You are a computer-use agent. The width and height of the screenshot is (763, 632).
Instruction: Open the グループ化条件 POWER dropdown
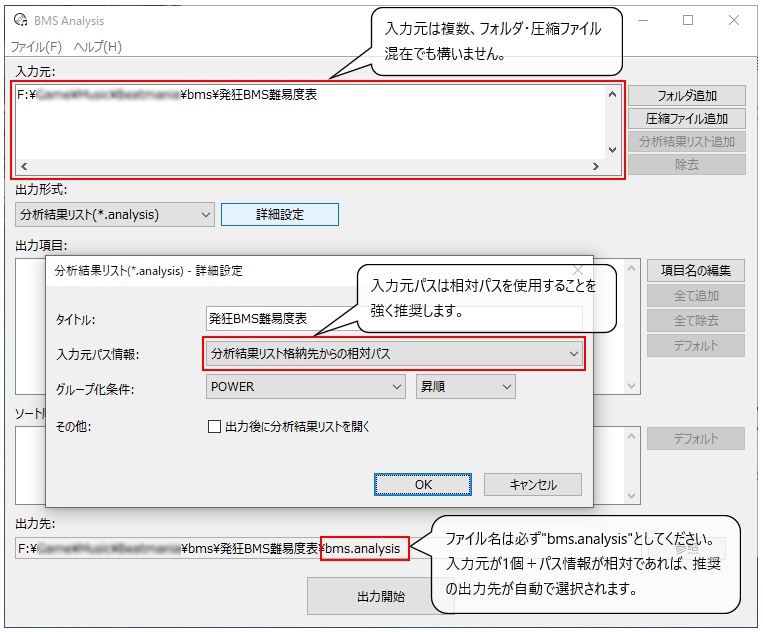point(306,387)
